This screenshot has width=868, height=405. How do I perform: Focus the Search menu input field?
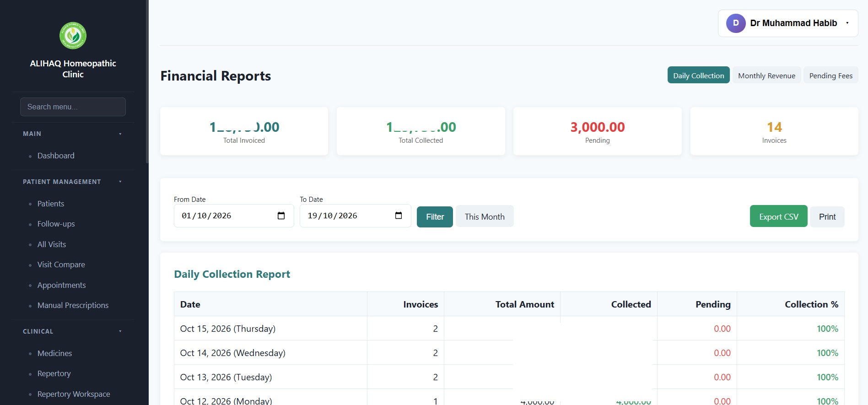click(x=73, y=107)
